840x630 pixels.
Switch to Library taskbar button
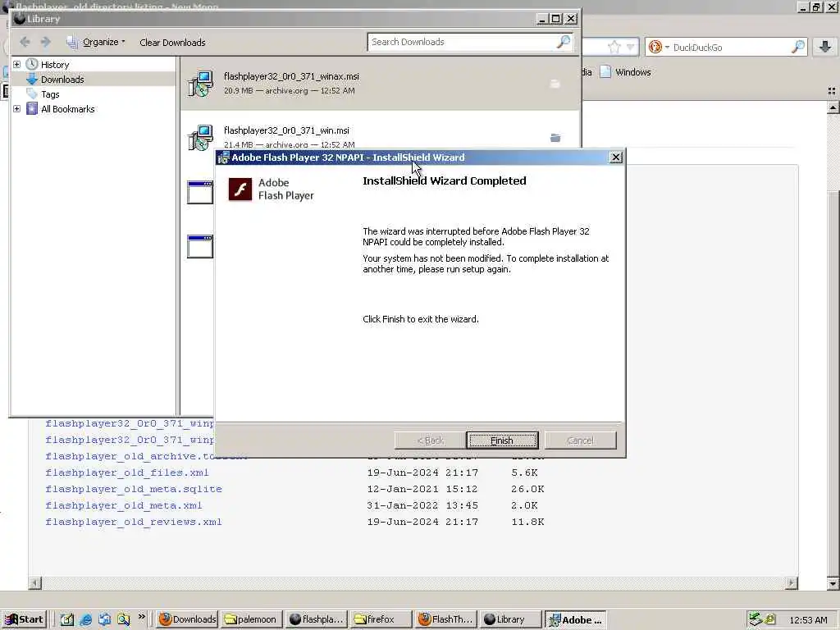pos(510,619)
